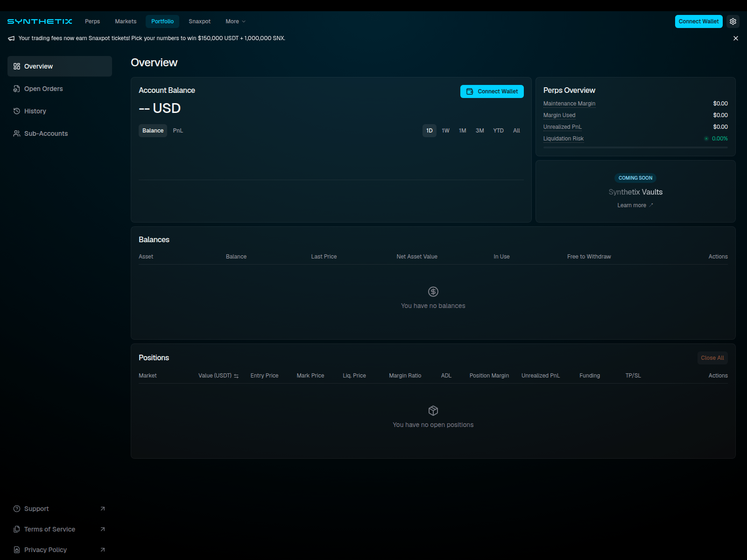Open the Terms of Service link

(x=60, y=529)
